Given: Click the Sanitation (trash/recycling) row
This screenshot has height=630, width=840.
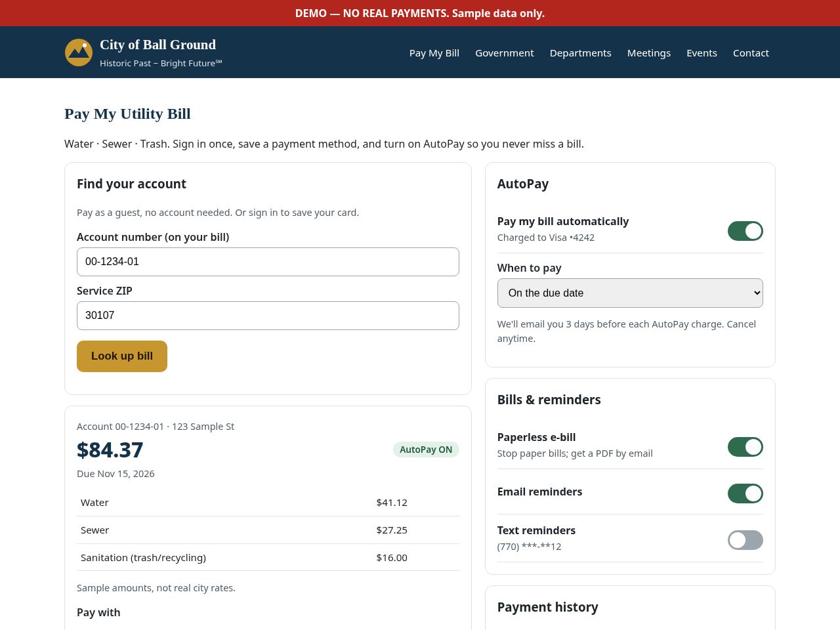Looking at the screenshot, I should coord(268,558).
